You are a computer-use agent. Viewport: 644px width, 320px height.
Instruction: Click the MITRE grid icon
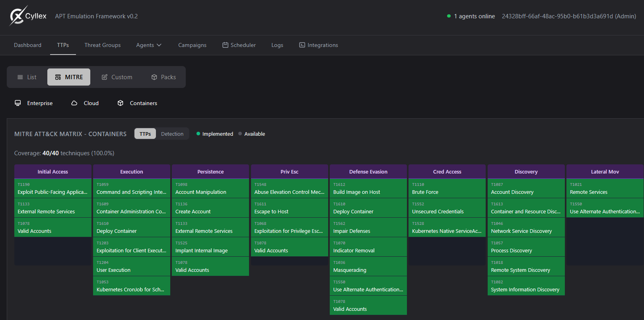coord(58,77)
